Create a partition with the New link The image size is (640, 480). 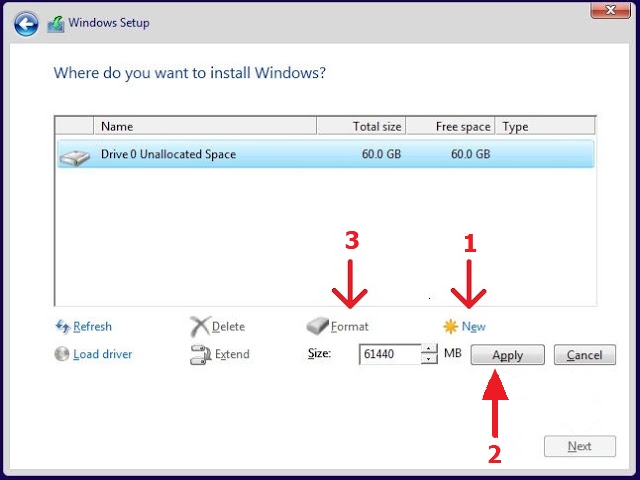point(473,327)
